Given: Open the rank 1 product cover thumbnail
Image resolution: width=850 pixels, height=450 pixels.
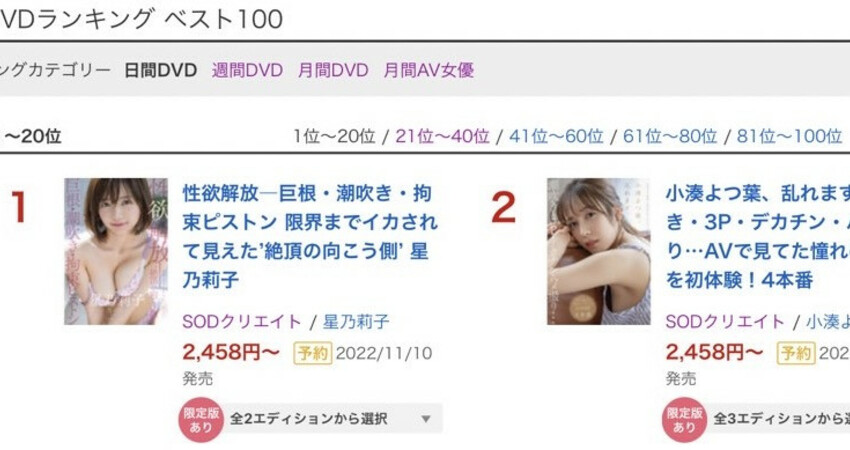Looking at the screenshot, I should tap(116, 252).
